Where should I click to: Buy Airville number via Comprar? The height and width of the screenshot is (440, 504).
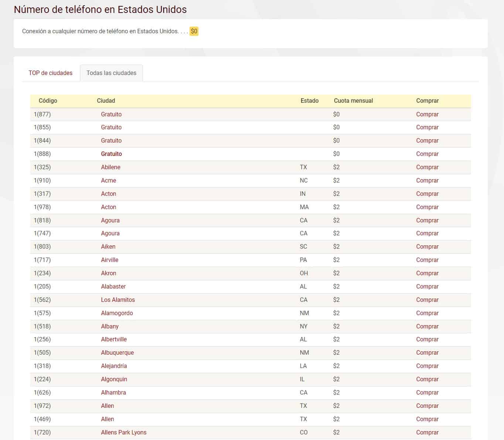click(427, 260)
